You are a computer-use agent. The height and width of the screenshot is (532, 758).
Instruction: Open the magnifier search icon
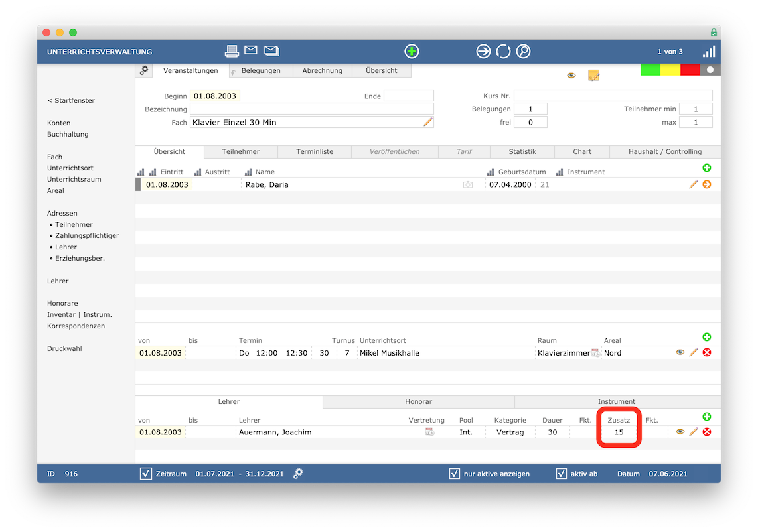point(523,51)
